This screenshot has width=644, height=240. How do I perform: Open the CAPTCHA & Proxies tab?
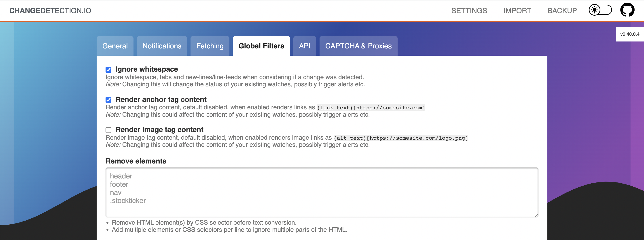[x=358, y=46]
